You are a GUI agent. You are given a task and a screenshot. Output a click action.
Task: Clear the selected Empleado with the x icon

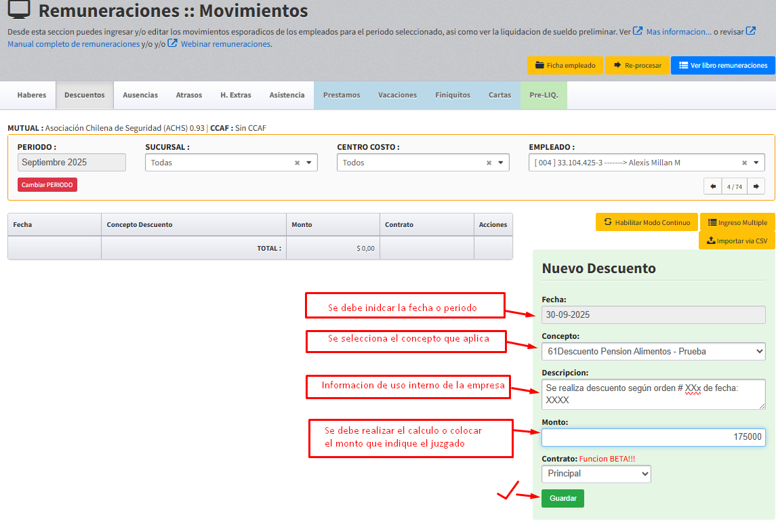point(744,163)
